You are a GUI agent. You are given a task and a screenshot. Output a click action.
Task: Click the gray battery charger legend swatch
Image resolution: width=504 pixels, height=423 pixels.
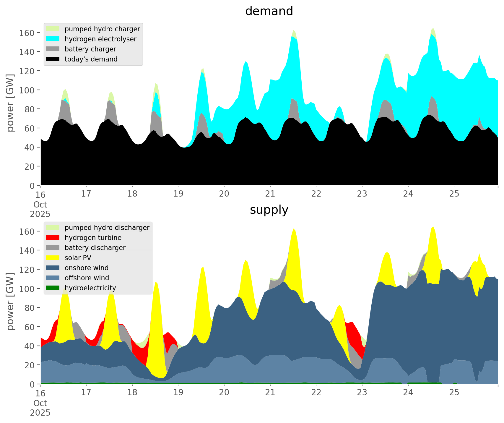point(53,49)
